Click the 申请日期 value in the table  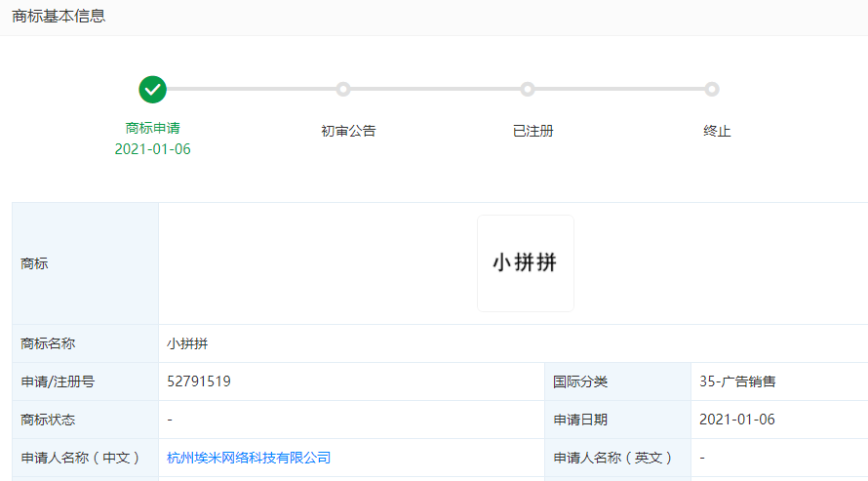point(737,420)
